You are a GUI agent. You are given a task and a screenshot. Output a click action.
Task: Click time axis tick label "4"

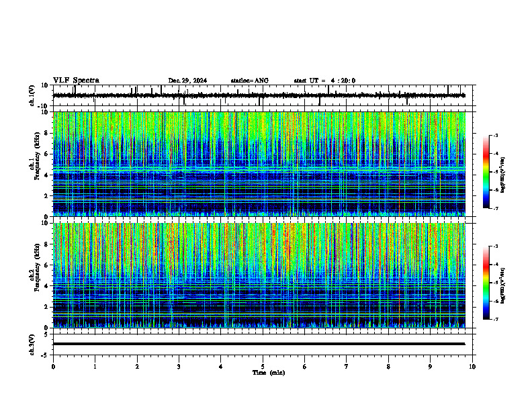(221, 367)
